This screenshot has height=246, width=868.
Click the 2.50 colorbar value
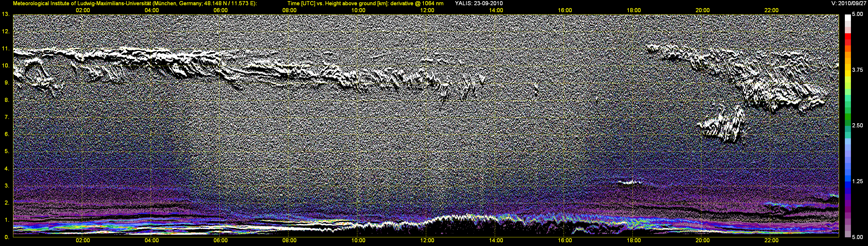[858, 125]
